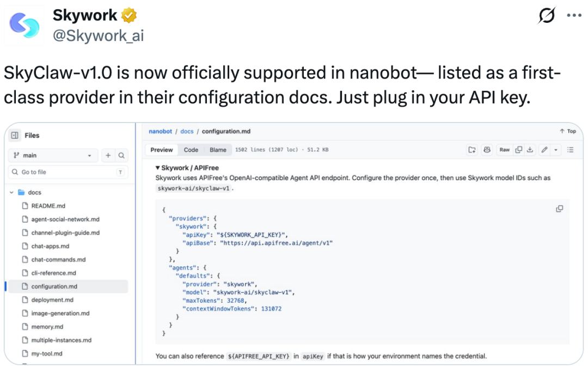Collapse the docs folder in tree

pos(11,192)
